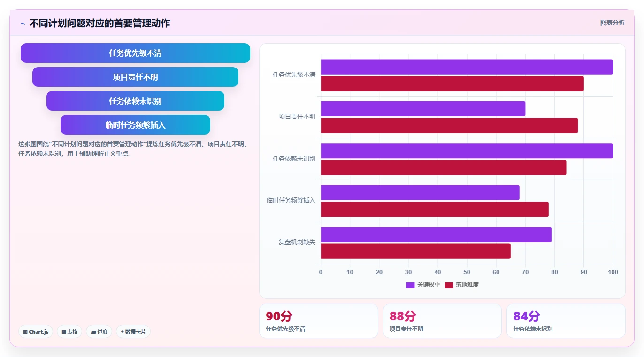Open the 90分 任务优先级不清 score card

(x=318, y=321)
